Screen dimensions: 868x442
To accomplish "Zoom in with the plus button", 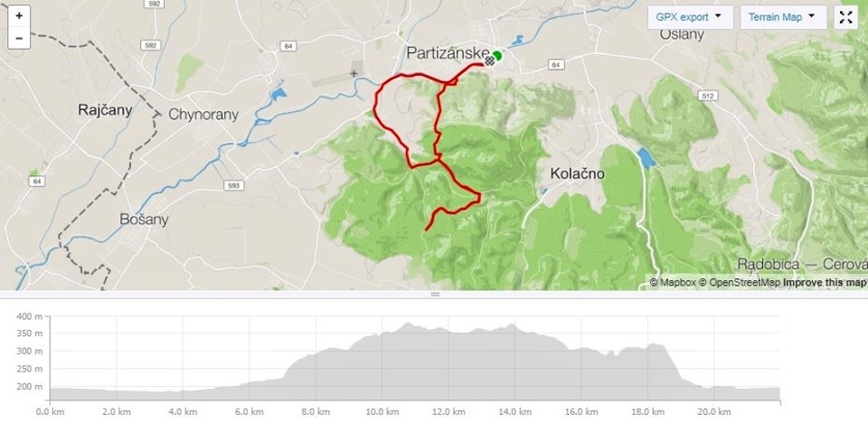I will 19,16.
